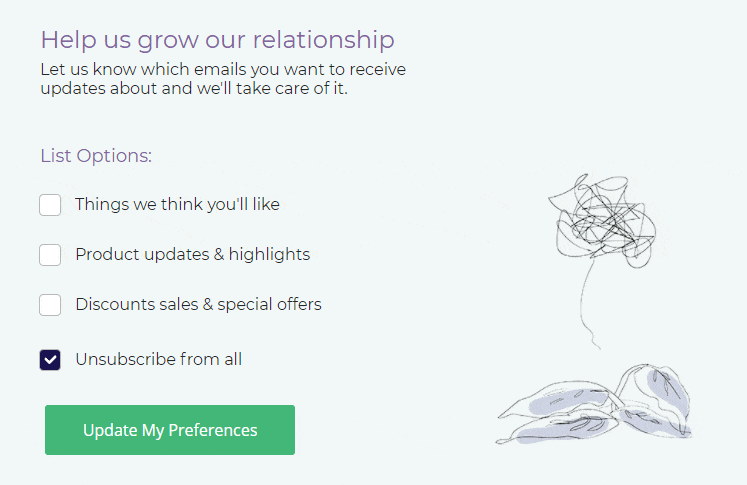The width and height of the screenshot is (747, 485).
Task: Tick the "Discounts sales & special offers" checkbox
Action: tap(50, 305)
